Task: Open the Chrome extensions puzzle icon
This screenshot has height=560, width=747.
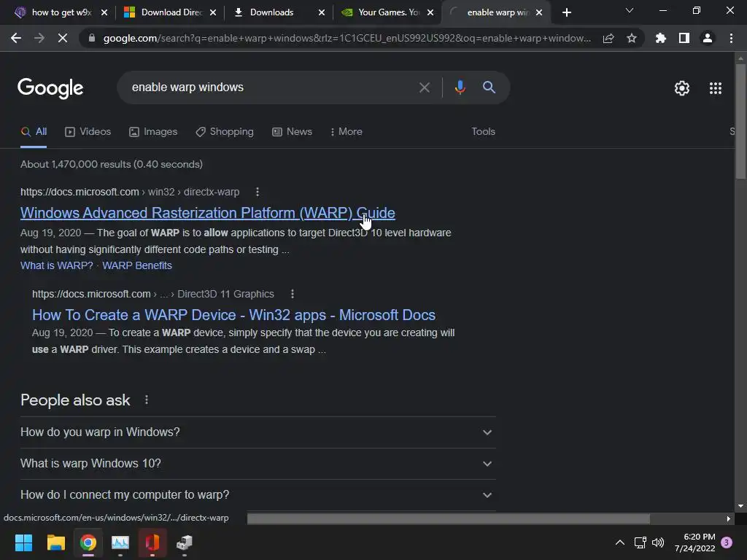Action: tap(660, 38)
